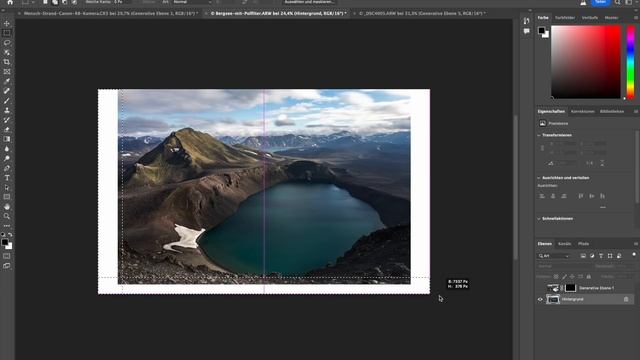The width and height of the screenshot is (640, 360).
Task: Toggle the layer filtering switch
Action: 634,255
